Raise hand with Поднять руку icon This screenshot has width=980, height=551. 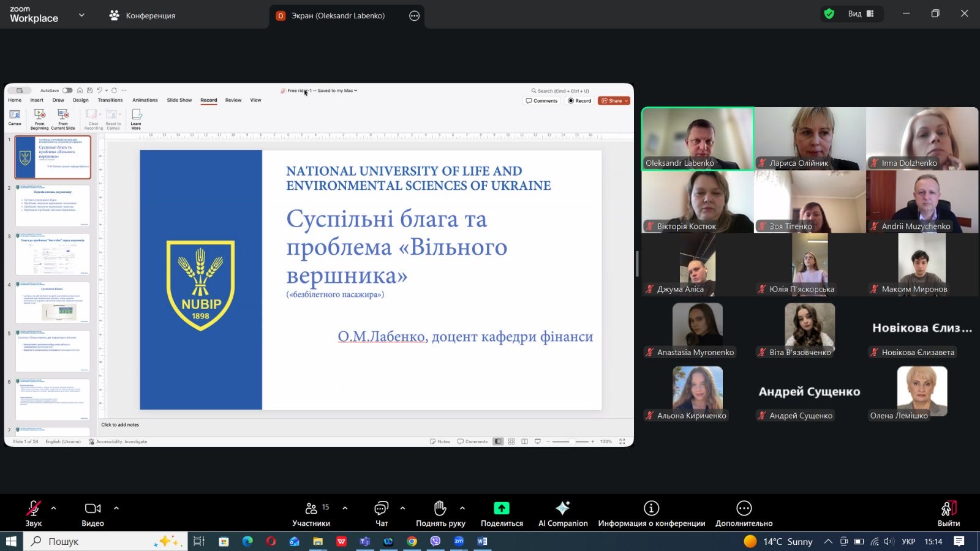click(x=440, y=509)
